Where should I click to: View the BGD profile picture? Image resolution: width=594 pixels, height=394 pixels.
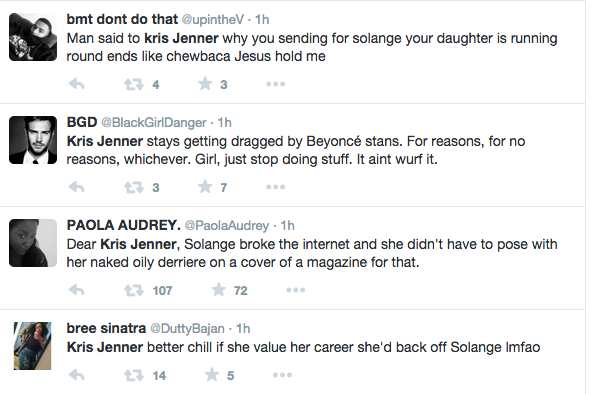click(x=33, y=140)
